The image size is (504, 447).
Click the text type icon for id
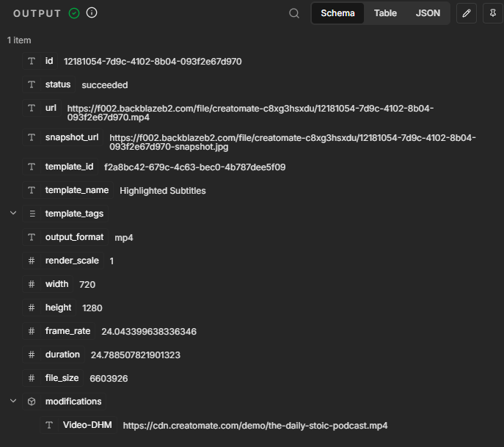click(32, 61)
